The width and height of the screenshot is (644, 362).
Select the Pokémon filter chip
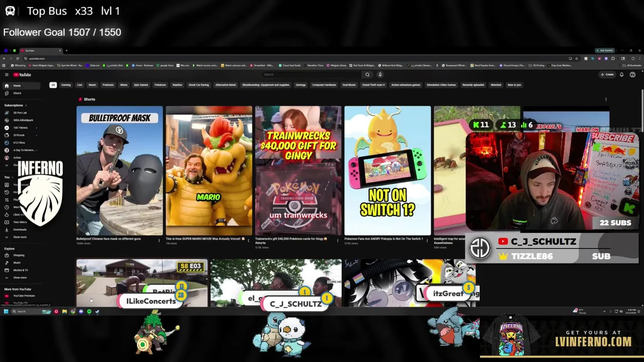pos(160,85)
